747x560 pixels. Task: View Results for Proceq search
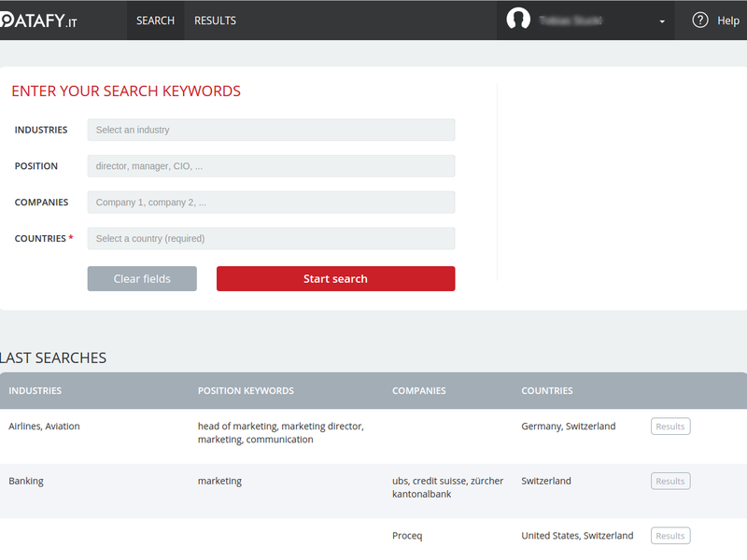point(670,536)
